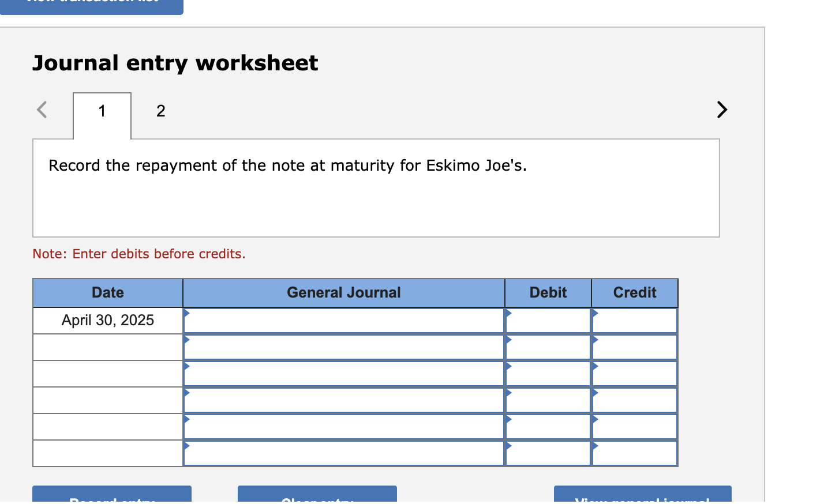Click the left navigation chevron arrow
Screen dimensions: 824x504
(x=41, y=110)
